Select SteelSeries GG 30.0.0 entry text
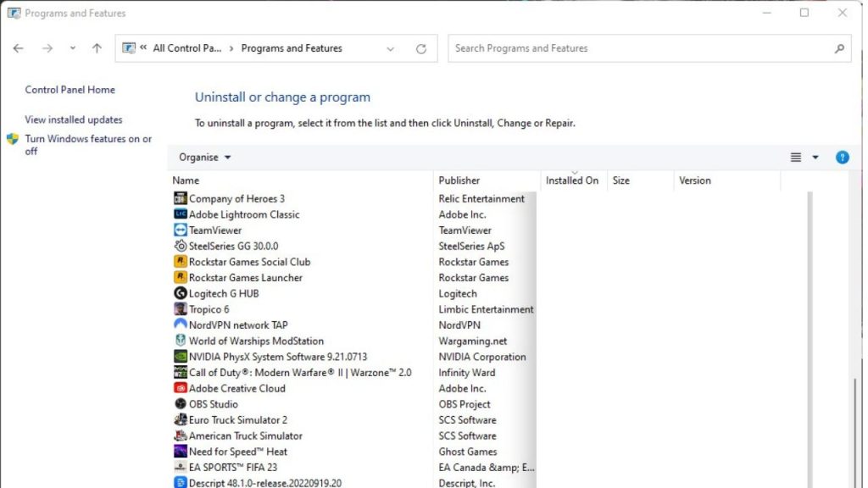 [234, 246]
